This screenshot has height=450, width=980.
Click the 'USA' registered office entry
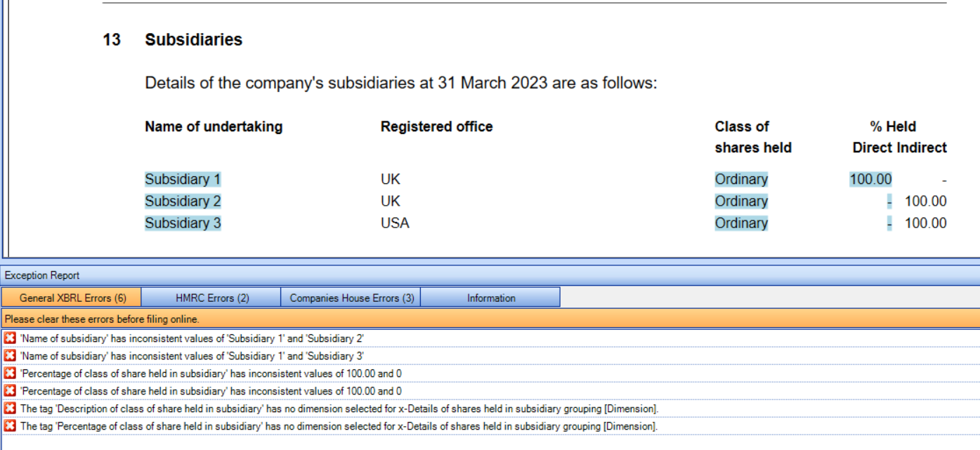[395, 223]
